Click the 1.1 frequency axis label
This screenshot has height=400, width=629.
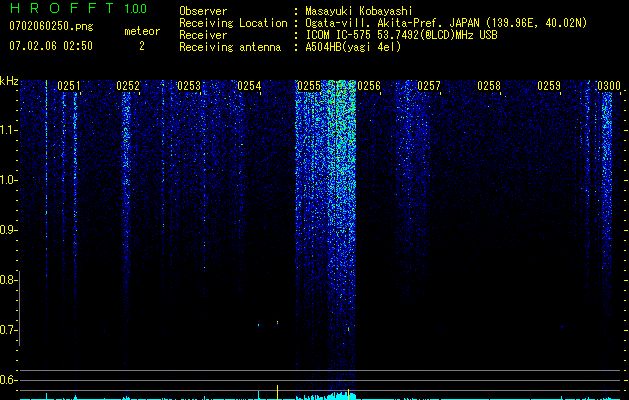click(x=8, y=130)
